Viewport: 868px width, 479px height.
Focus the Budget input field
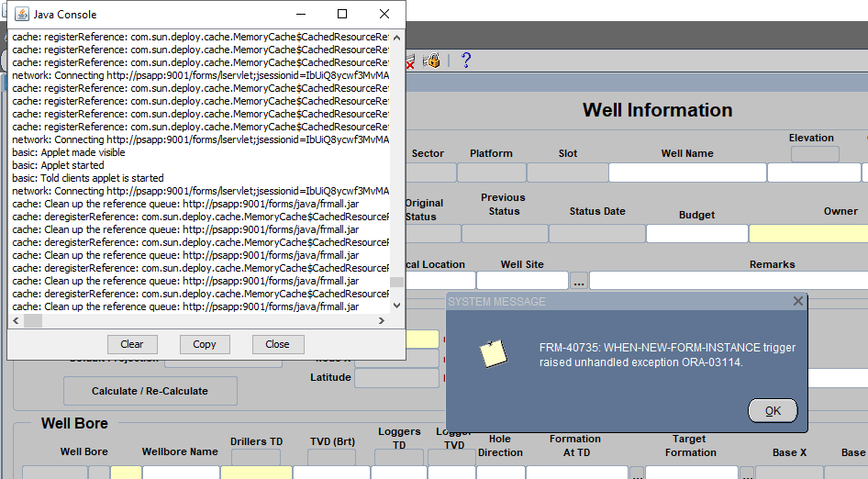pos(697,234)
